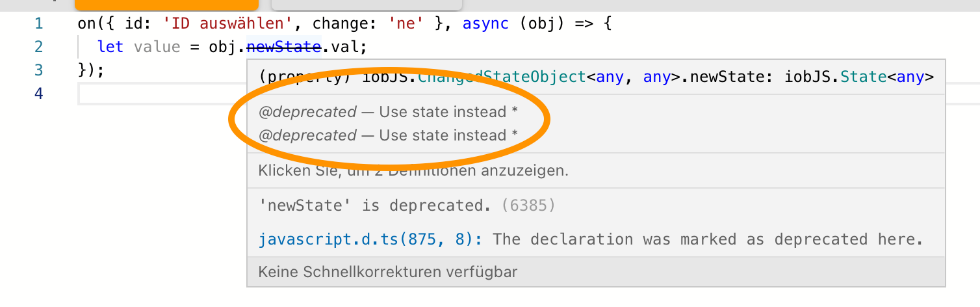
Task: Select the gray inactive tab
Action: pyautogui.click(x=366, y=4)
